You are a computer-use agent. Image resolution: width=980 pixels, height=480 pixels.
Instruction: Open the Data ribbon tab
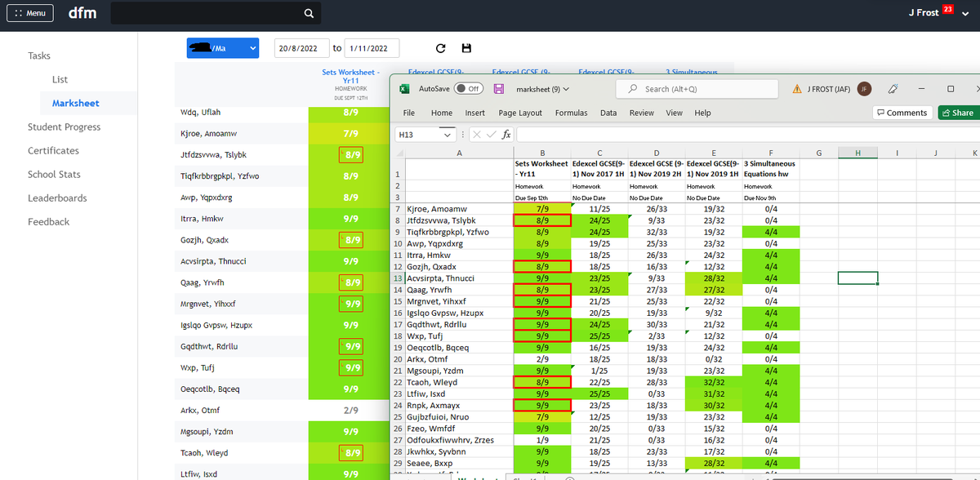(x=608, y=113)
